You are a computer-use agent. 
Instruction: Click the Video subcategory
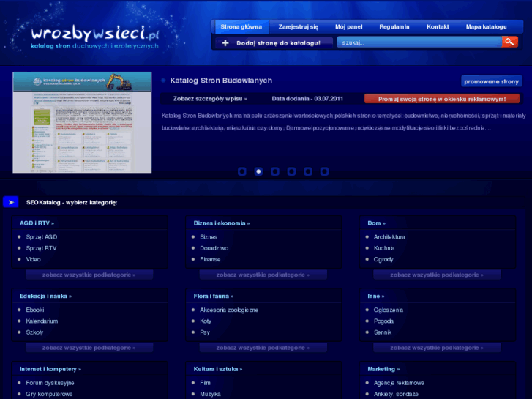point(33,259)
